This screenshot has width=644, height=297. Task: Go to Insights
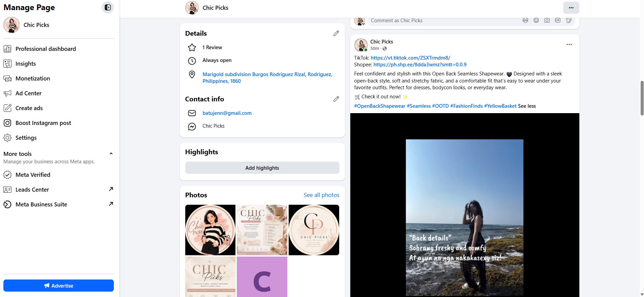point(59,64)
